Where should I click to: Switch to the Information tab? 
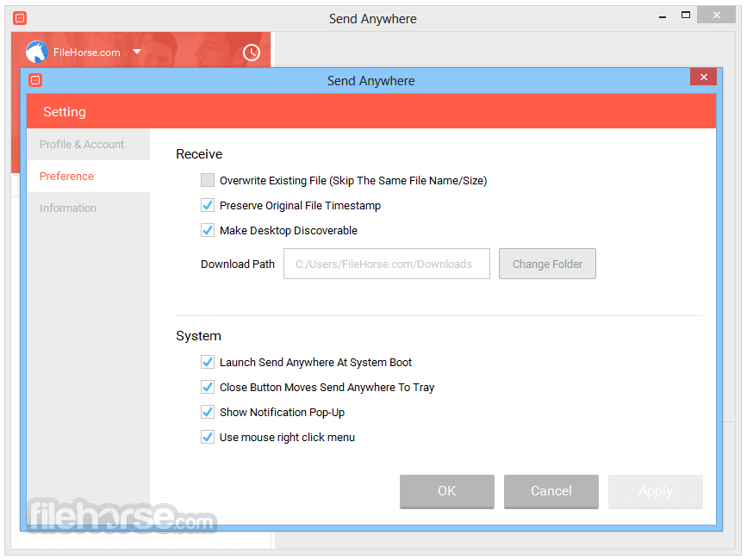click(88, 208)
